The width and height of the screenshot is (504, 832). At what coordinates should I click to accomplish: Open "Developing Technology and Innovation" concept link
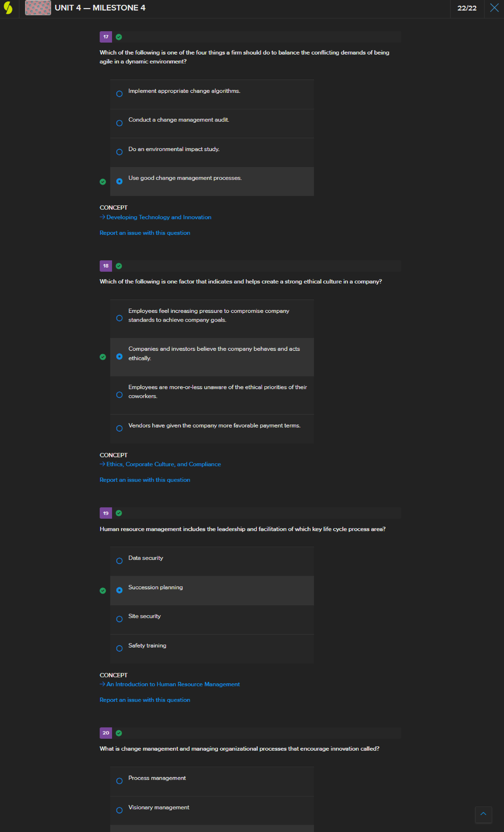pyautogui.click(x=159, y=217)
